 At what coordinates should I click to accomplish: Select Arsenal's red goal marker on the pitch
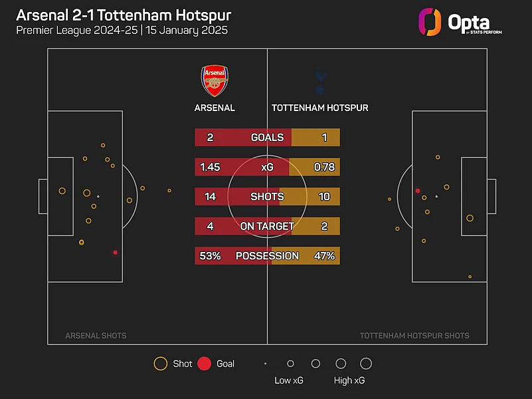(116, 253)
